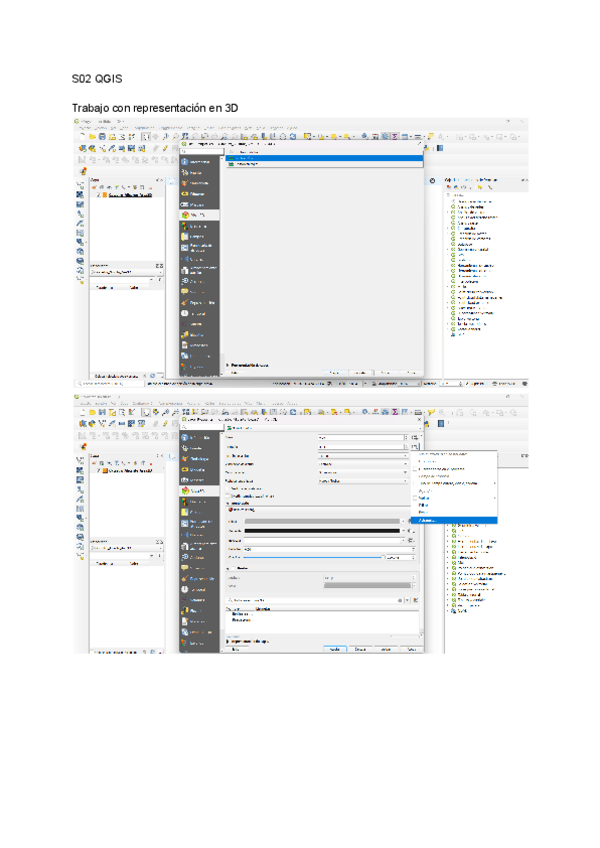Click the Extrusion value field in second screenshot
600x848 pixels.
361,447
